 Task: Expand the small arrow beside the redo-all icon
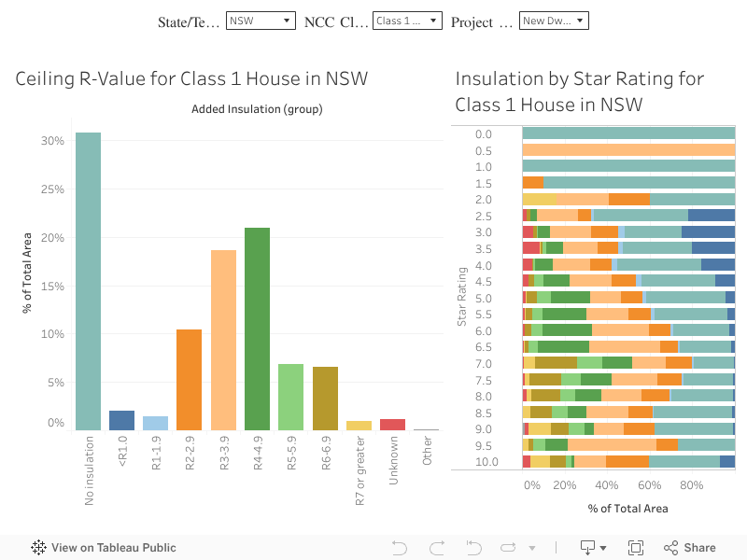pos(531,548)
